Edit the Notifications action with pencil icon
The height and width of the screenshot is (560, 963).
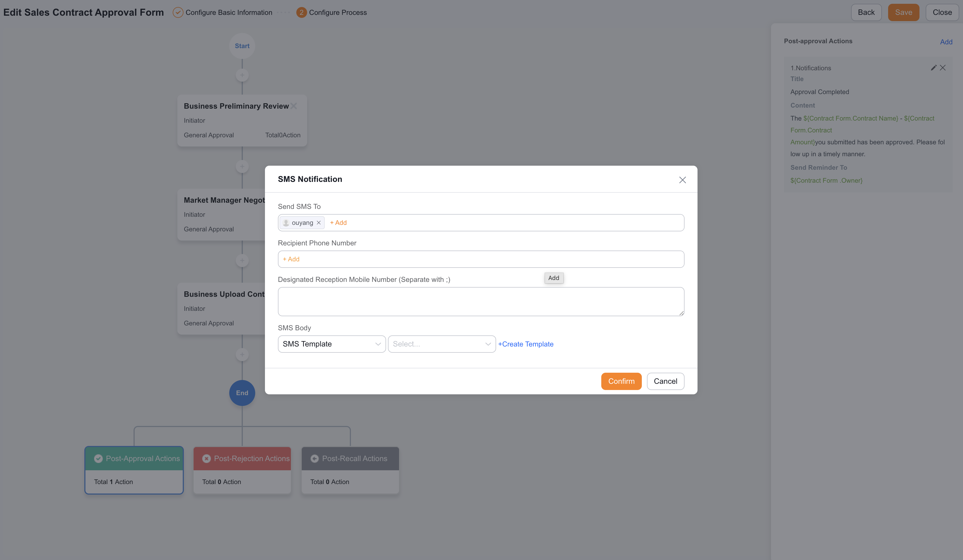934,68
